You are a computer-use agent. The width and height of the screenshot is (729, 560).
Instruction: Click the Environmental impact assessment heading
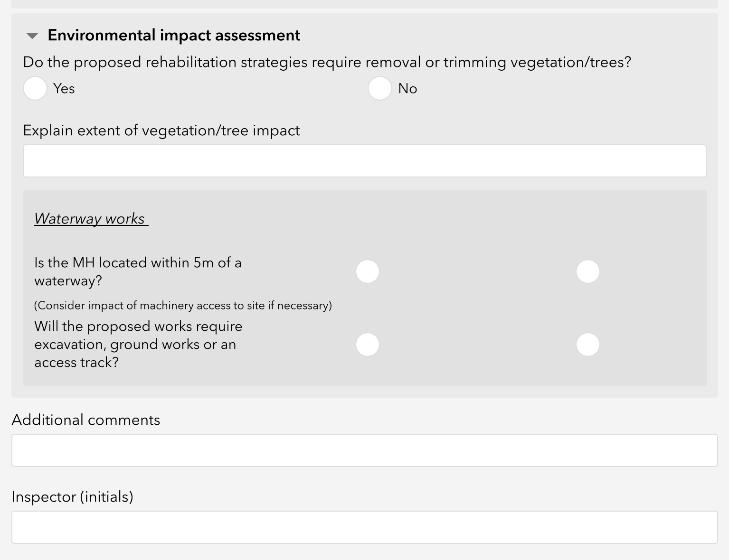(x=174, y=36)
